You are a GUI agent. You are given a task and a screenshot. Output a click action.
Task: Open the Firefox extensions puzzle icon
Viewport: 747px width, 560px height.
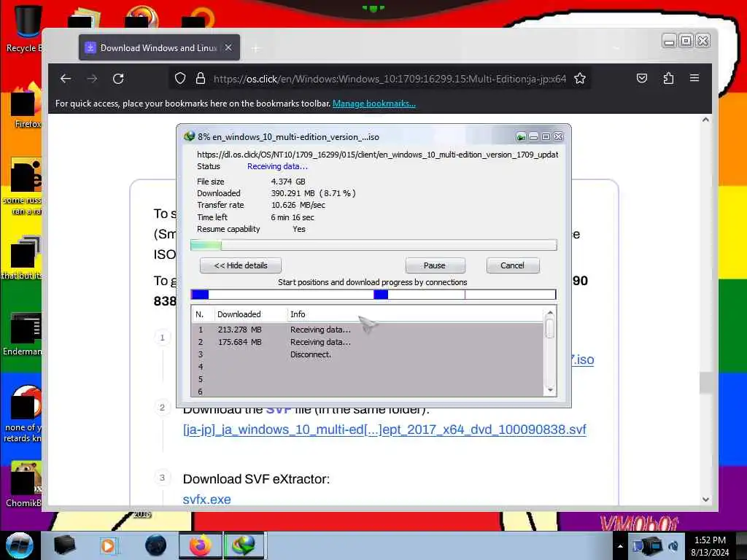pos(668,78)
